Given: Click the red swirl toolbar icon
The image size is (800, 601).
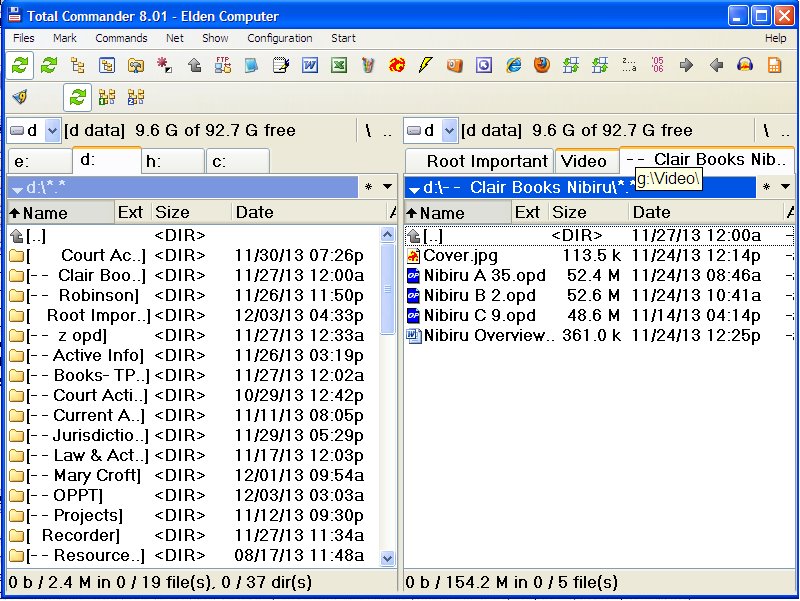Looking at the screenshot, I should click(396, 65).
